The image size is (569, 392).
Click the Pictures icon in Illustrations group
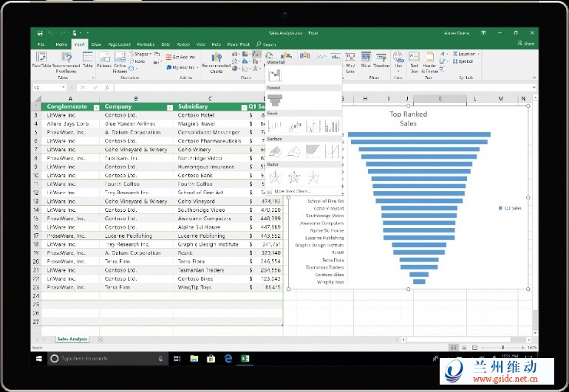pos(103,60)
